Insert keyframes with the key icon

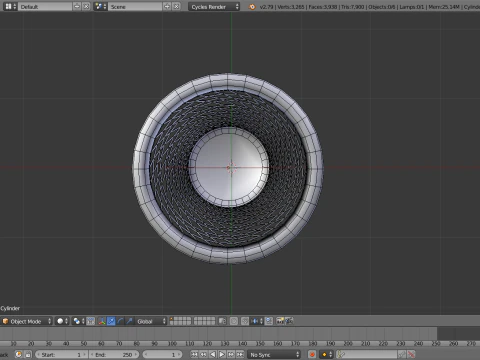(402, 354)
